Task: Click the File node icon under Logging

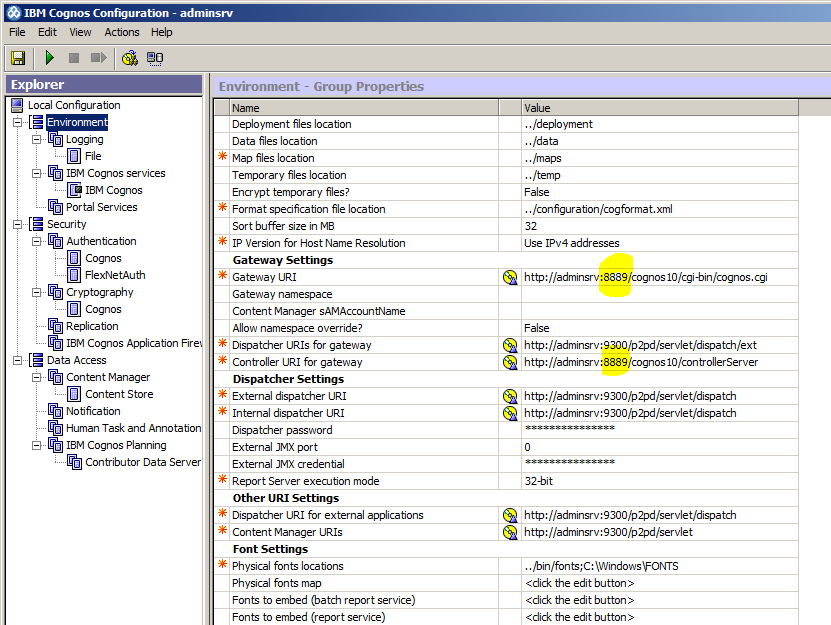Action: pos(74,156)
